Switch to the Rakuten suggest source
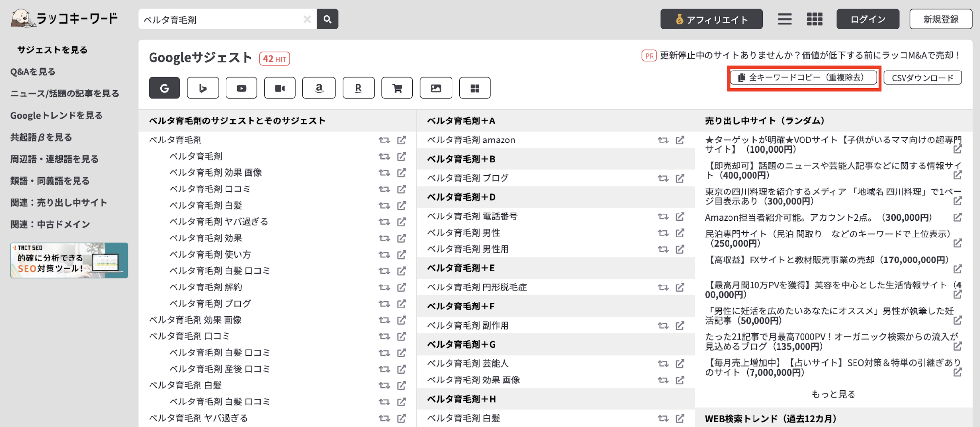 pyautogui.click(x=358, y=88)
